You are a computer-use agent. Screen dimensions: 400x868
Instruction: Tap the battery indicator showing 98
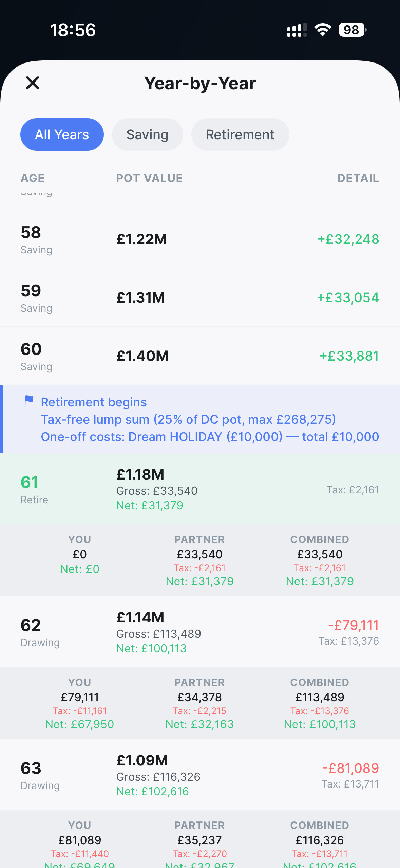[352, 30]
